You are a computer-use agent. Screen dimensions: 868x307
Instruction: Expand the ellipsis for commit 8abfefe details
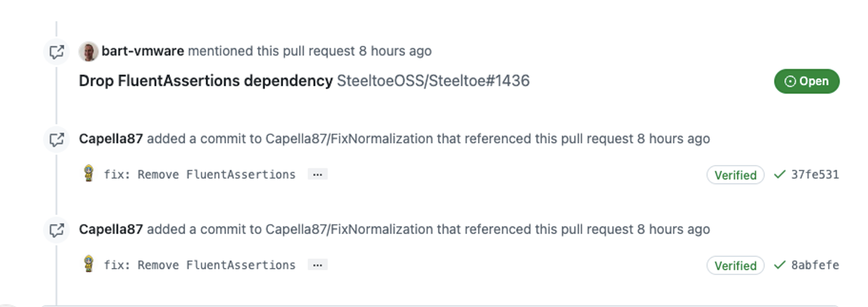point(317,265)
